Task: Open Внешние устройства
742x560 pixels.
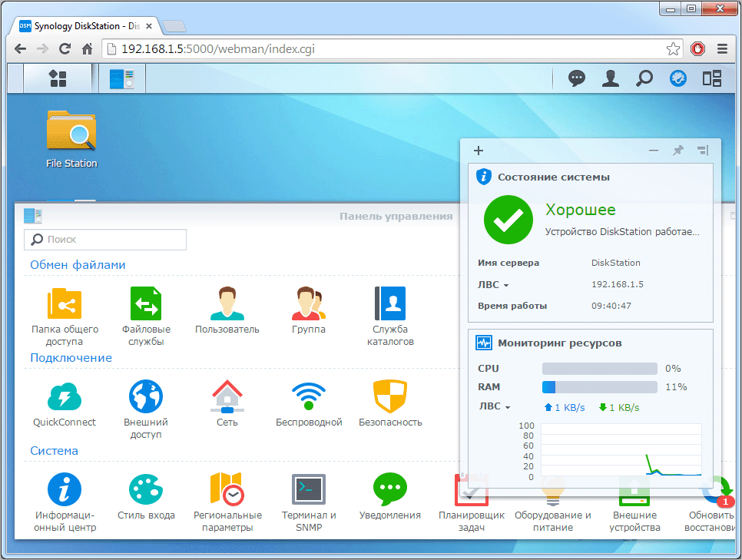Action: 634,502
